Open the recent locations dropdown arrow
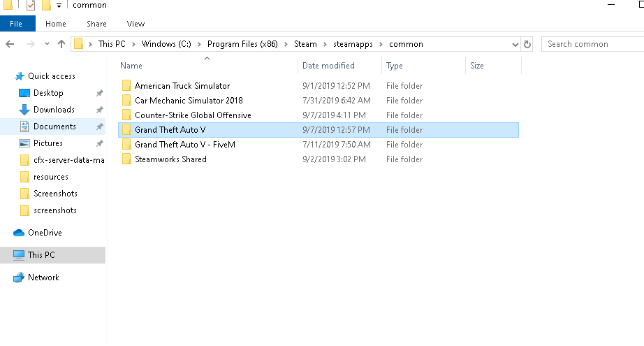Image resolution: width=644 pixels, height=346 pixels. tap(47, 44)
